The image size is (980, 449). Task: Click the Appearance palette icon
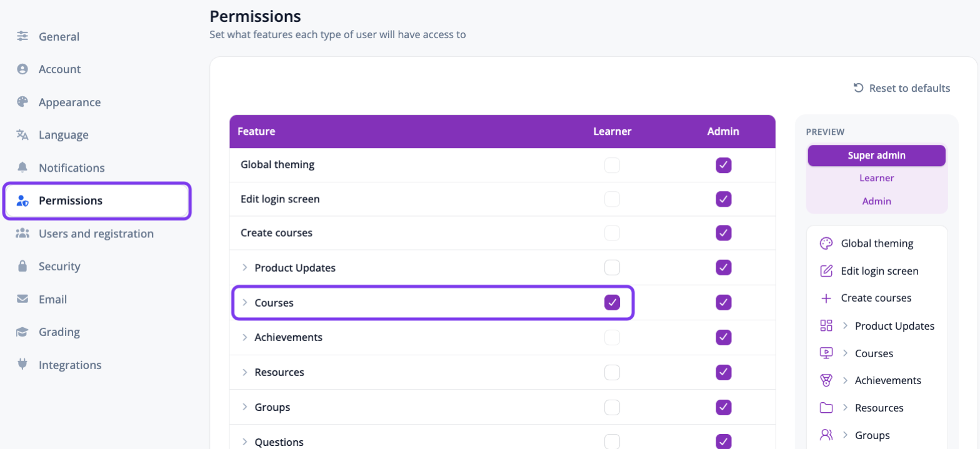[x=22, y=102]
